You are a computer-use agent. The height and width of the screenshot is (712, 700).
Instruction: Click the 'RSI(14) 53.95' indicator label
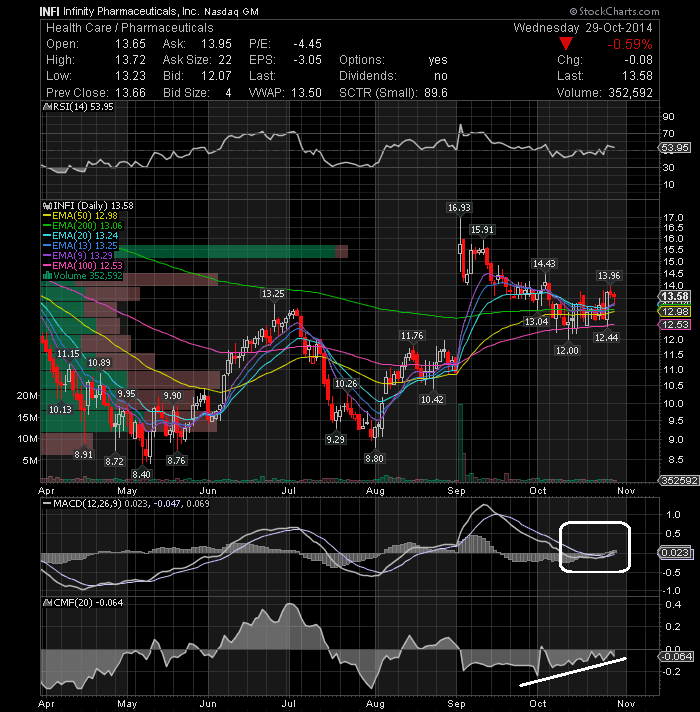83,107
